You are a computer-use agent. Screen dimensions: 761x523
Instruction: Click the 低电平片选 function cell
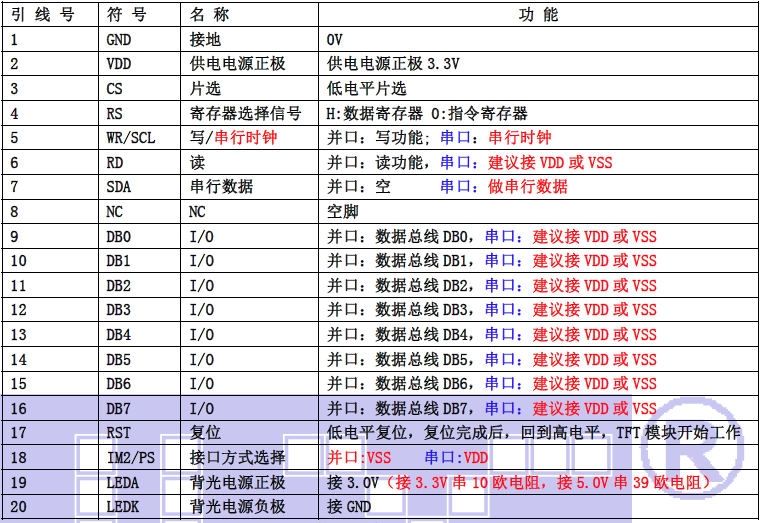(367, 89)
